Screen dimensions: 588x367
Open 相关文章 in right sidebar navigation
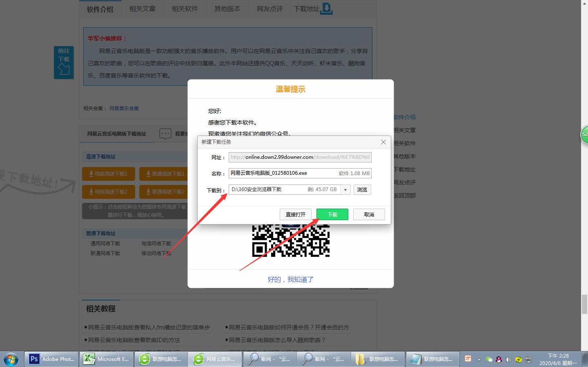pos(405,130)
